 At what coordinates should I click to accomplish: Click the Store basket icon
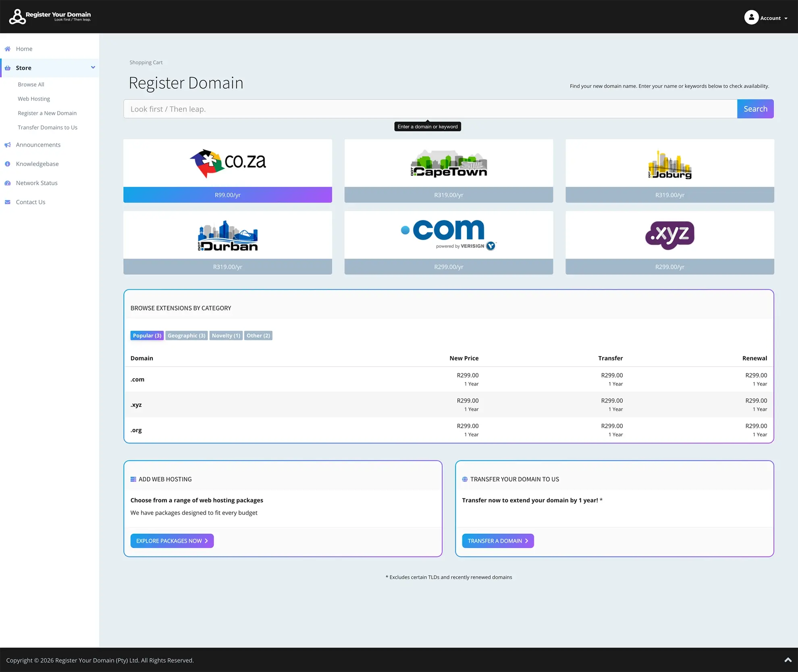[8, 68]
